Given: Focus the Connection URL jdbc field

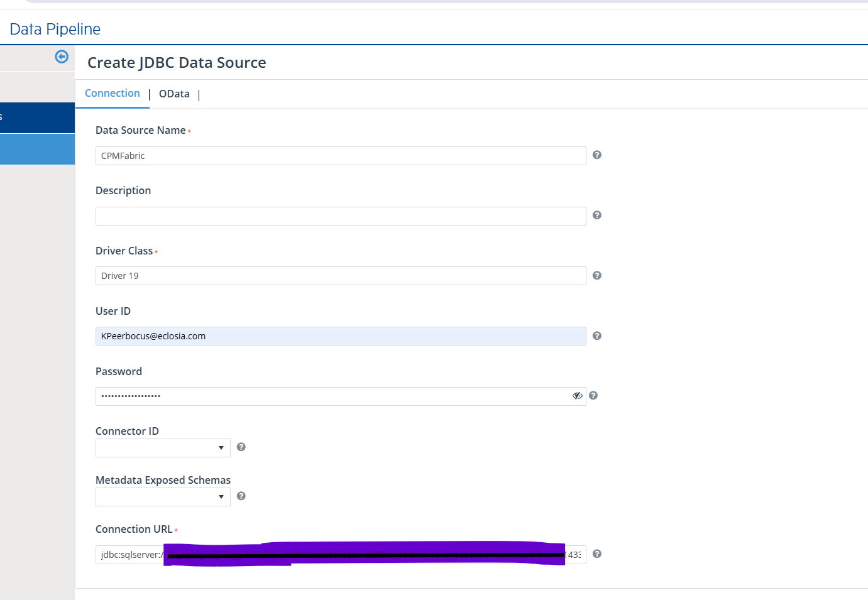Looking at the screenshot, I should point(341,555).
